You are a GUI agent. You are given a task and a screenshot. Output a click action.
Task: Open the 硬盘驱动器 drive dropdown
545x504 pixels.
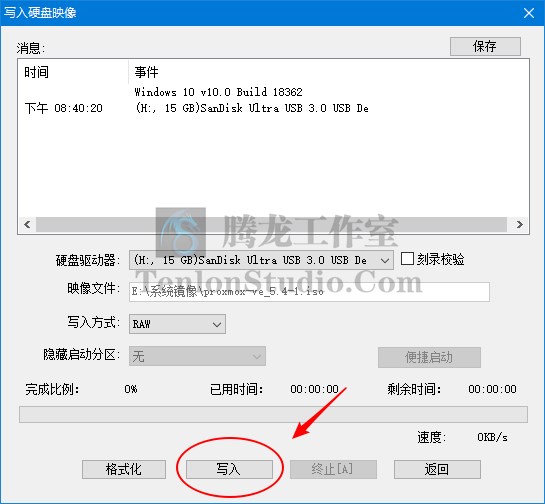[261, 260]
